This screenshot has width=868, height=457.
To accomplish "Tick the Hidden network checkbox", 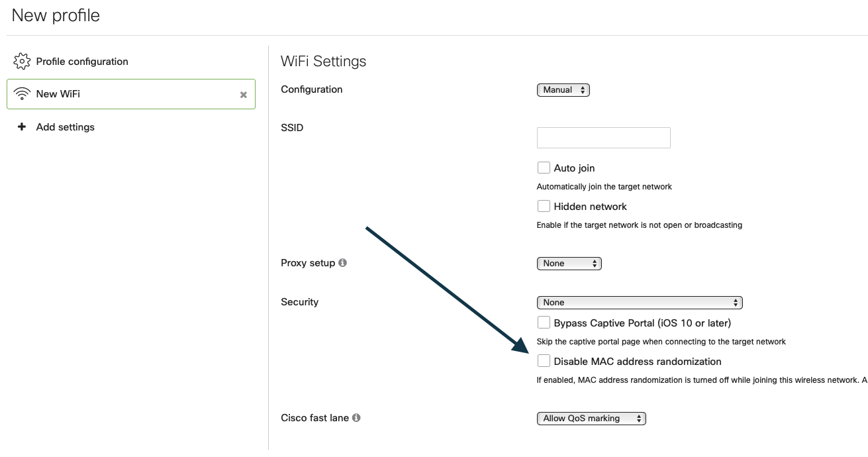I will (544, 206).
